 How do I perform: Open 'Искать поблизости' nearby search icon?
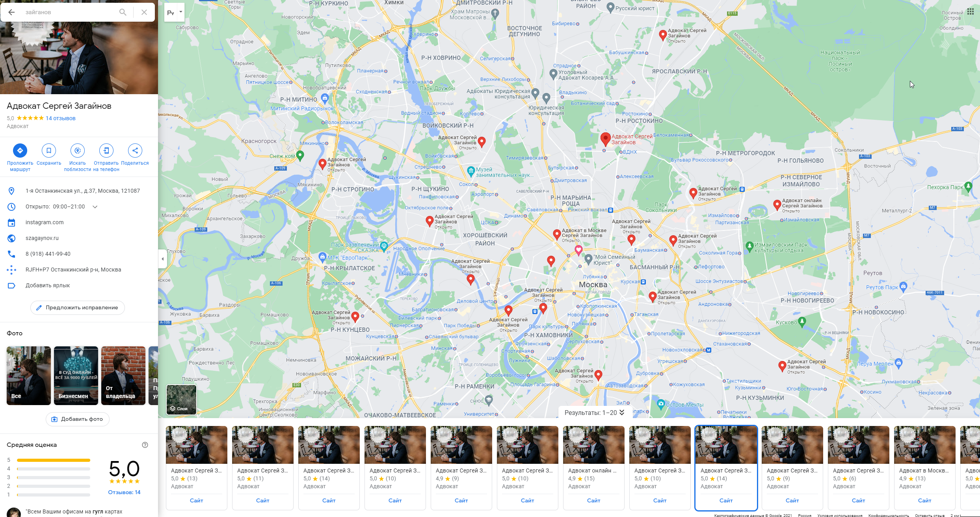pos(78,151)
